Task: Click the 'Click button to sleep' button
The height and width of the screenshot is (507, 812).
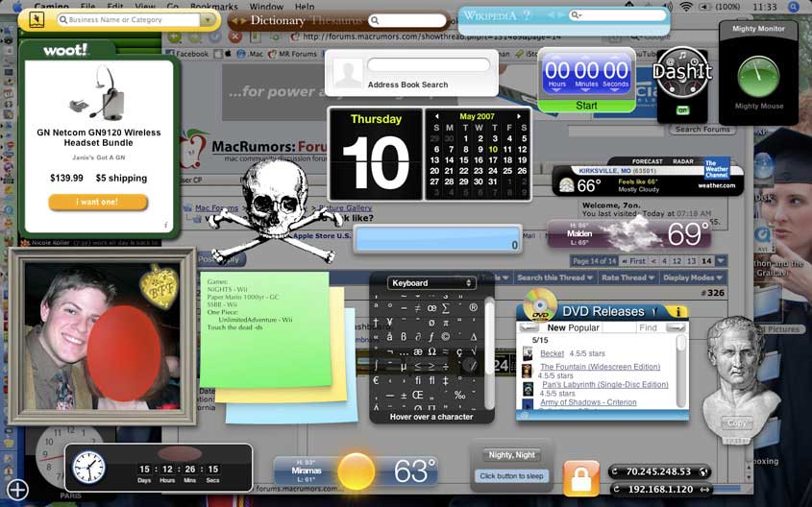Action: tap(511, 476)
